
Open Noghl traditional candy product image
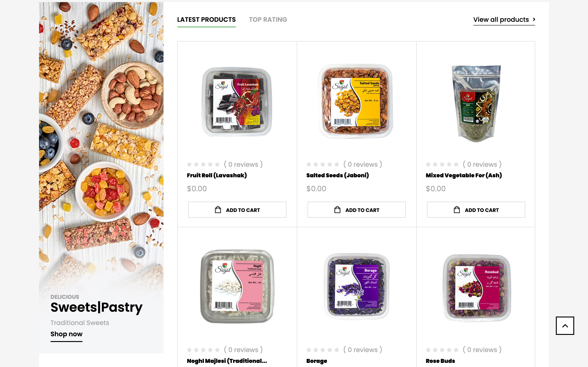pyautogui.click(x=237, y=286)
